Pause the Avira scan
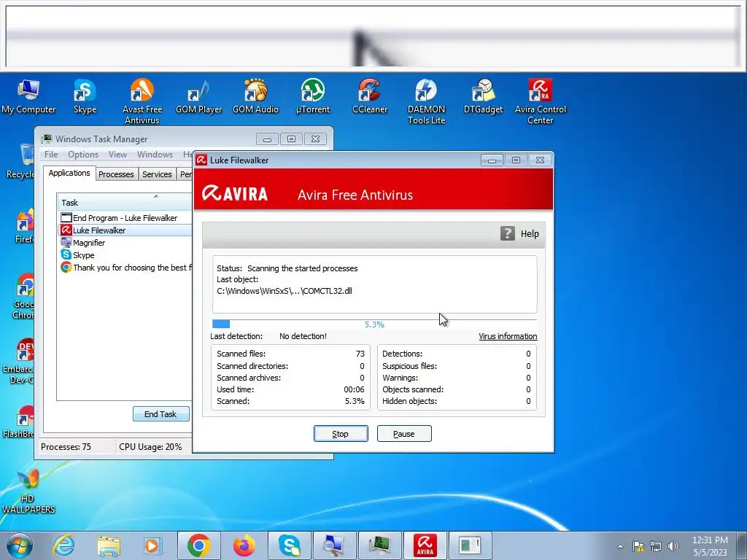Image resolution: width=747 pixels, height=560 pixels. click(x=404, y=433)
